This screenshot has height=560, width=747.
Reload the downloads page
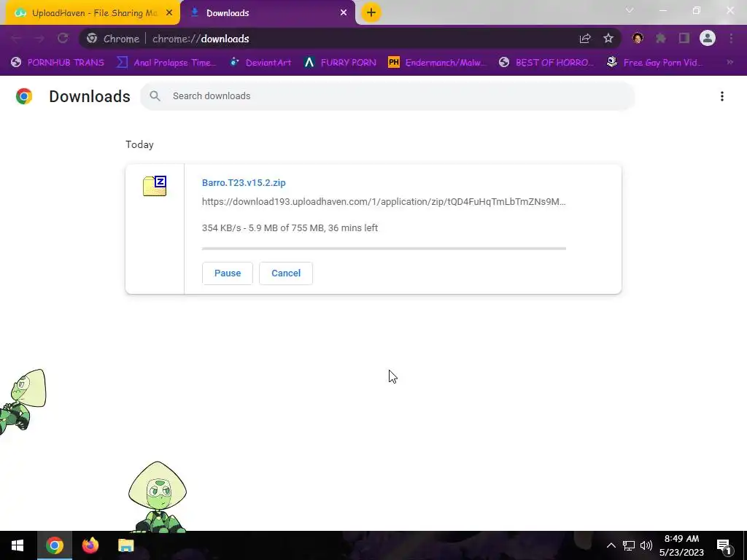(63, 39)
